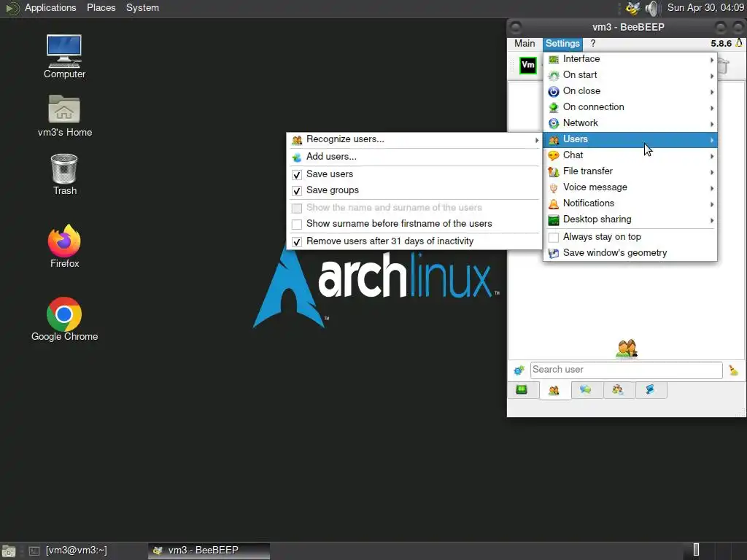Open the Chat settings submenu

tap(630, 155)
